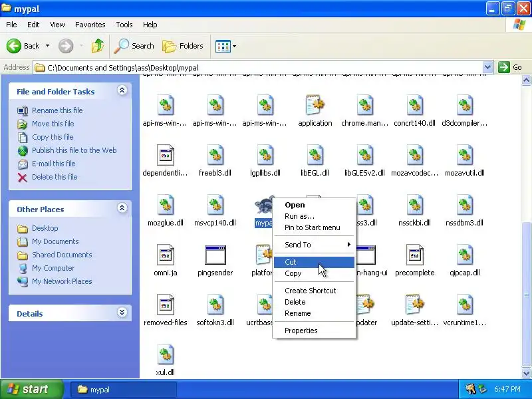Select the application file icon
This screenshot has height=399, width=532.
point(315,106)
